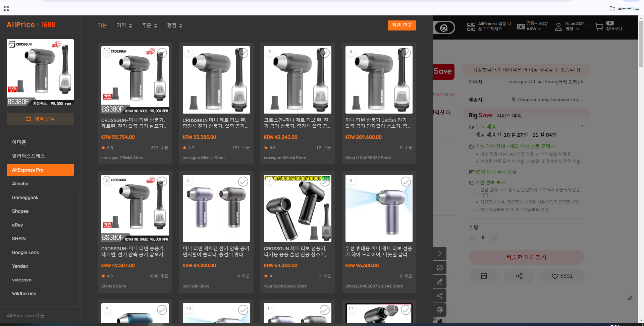The height and width of the screenshot is (326, 644).
Task: Open the account user icon
Action: point(558,27)
